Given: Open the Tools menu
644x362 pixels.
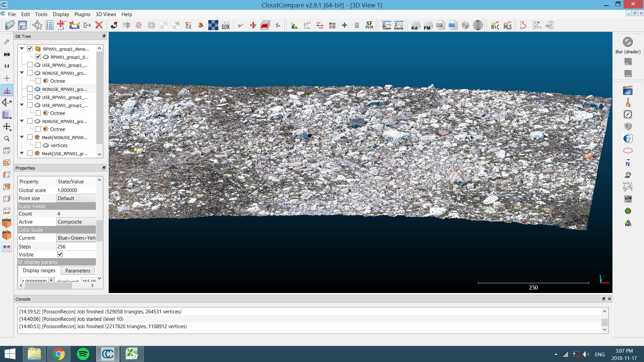Looking at the screenshot, I should click(41, 14).
